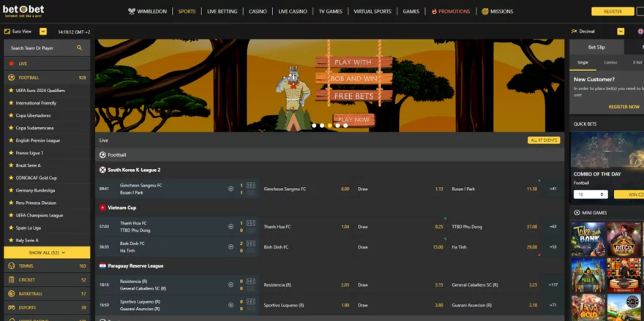Click plus icon on Thanh Hoa FC match
The width and height of the screenshot is (644, 321).
(231, 227)
